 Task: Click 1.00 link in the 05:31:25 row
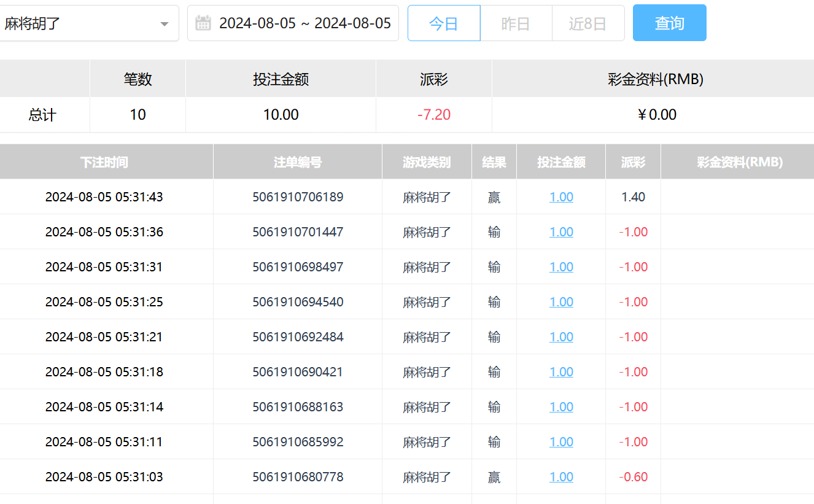click(x=560, y=302)
